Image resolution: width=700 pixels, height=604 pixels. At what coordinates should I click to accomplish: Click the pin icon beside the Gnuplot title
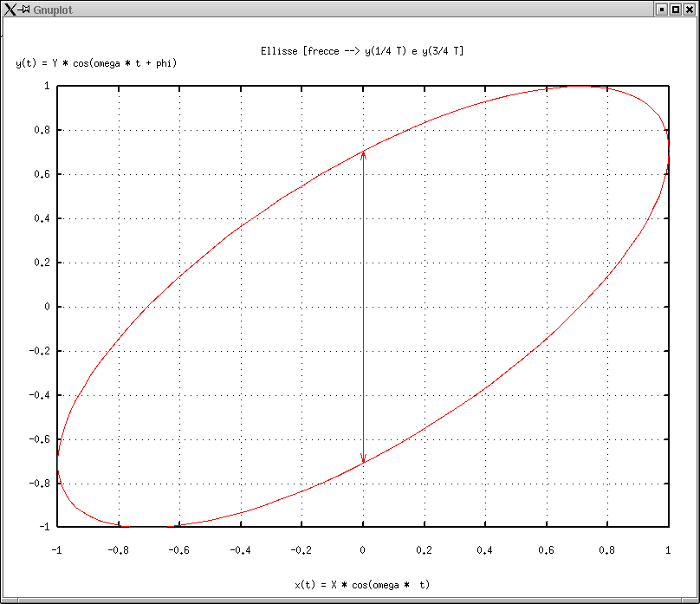(24, 10)
